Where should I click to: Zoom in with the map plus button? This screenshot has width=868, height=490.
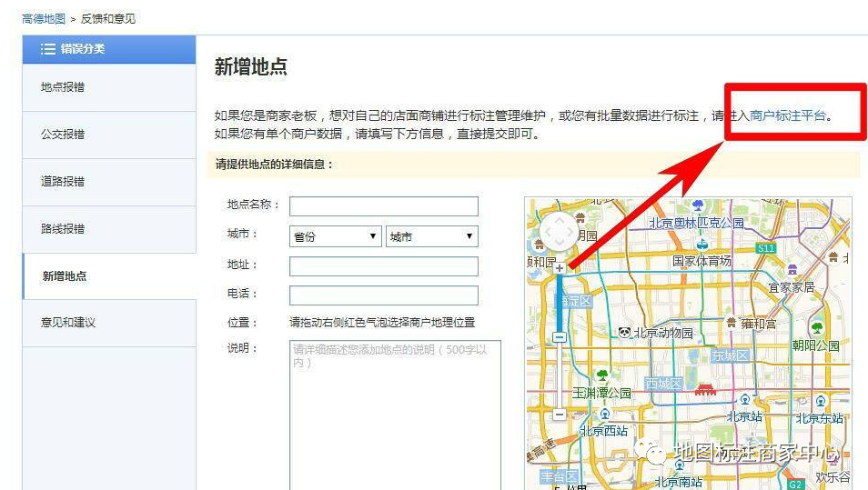coord(559,268)
